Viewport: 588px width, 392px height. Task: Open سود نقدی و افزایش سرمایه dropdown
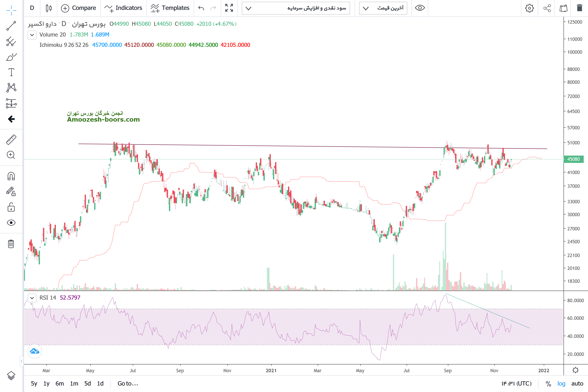click(296, 8)
